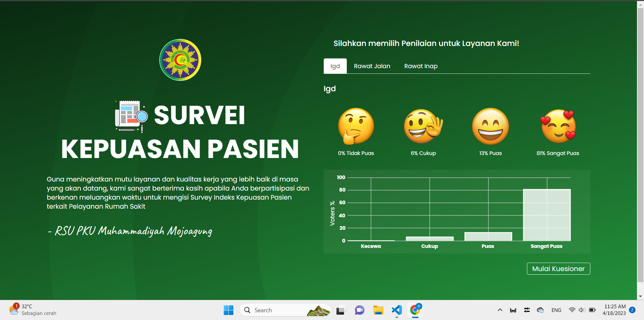Click the 'Igd' section heading below tabs
644x320 pixels.
330,89
